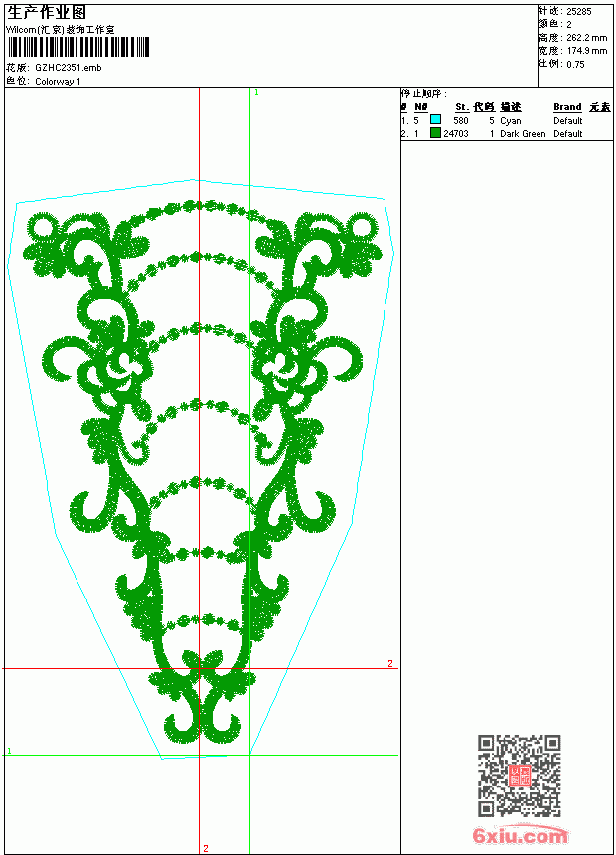Click the width value 174.9 mm

pyautogui.click(x=586, y=51)
